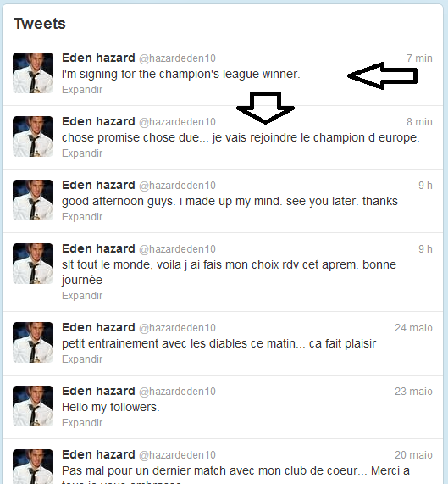Open avatar of the 'chose promise' tweet
Image resolution: width=448 pixels, height=484 pixels.
point(33,136)
